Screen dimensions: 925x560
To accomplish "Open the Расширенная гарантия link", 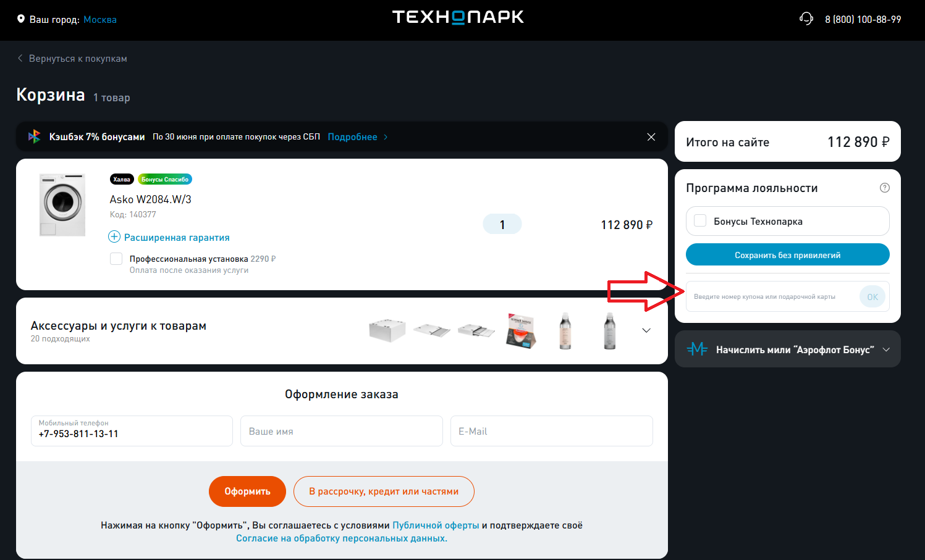I will (177, 238).
